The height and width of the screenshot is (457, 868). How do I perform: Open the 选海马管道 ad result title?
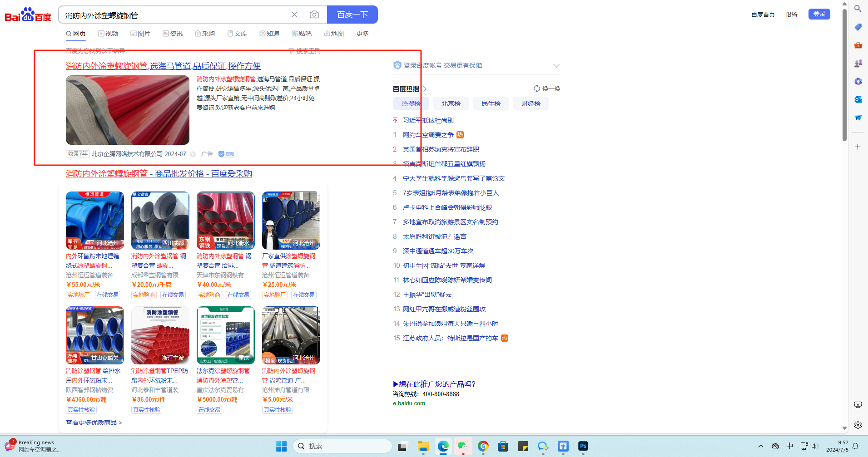pyautogui.click(x=164, y=66)
